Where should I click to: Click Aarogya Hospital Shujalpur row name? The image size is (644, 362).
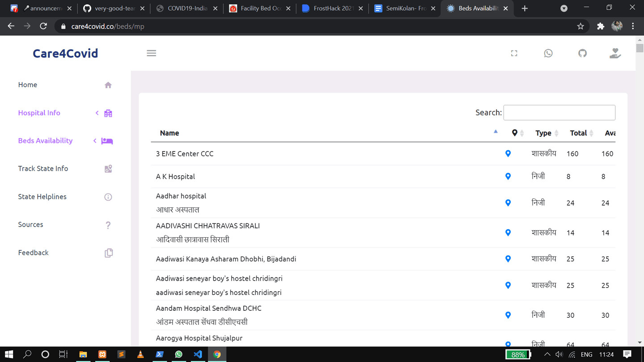(x=199, y=338)
